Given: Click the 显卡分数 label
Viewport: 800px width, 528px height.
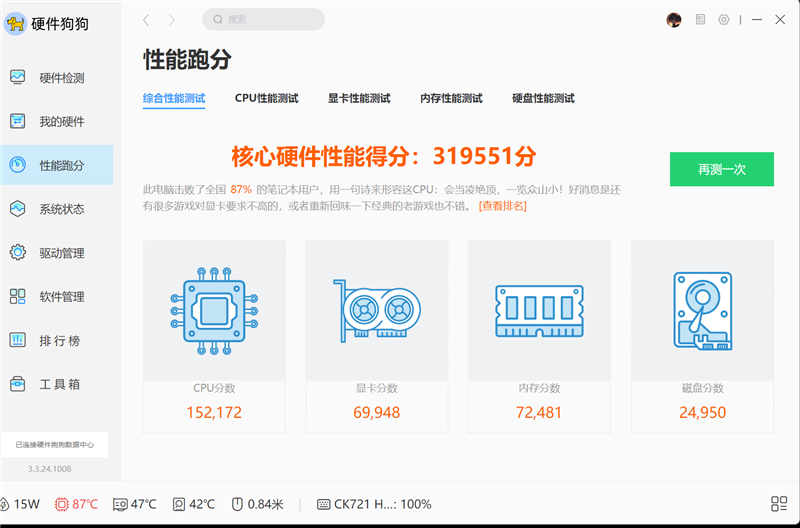Looking at the screenshot, I should (377, 388).
